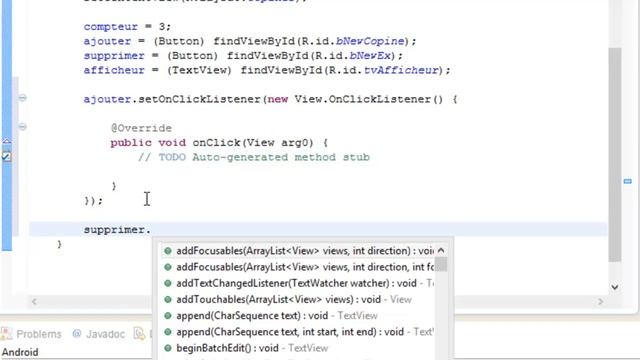The height and width of the screenshot is (360, 640).
Task: Click the editor vertical scrollbar thumb
Action: tap(615, 154)
